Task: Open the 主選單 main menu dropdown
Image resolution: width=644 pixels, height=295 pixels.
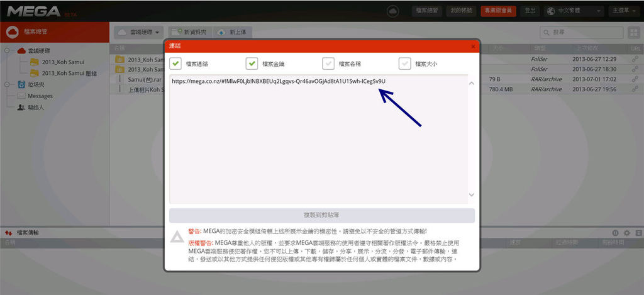Action: tap(623, 11)
